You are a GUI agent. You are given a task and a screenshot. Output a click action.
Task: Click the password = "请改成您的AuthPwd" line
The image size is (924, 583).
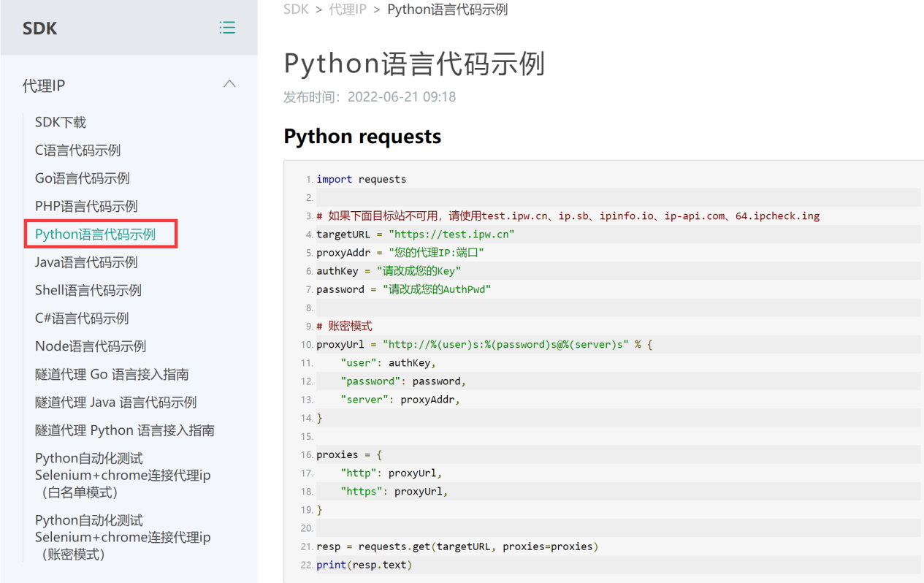coord(403,289)
